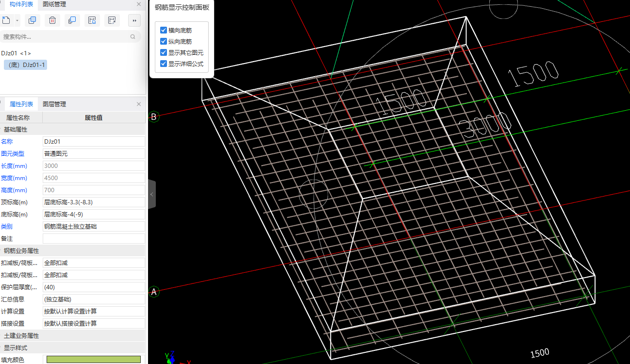
Task: Switch to the 图层管理 tab
Action: click(54, 104)
